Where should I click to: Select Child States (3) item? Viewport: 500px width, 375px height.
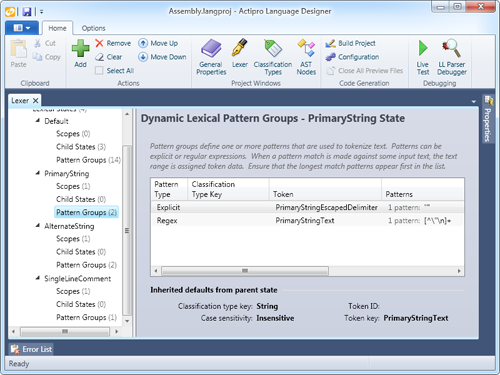point(81,147)
